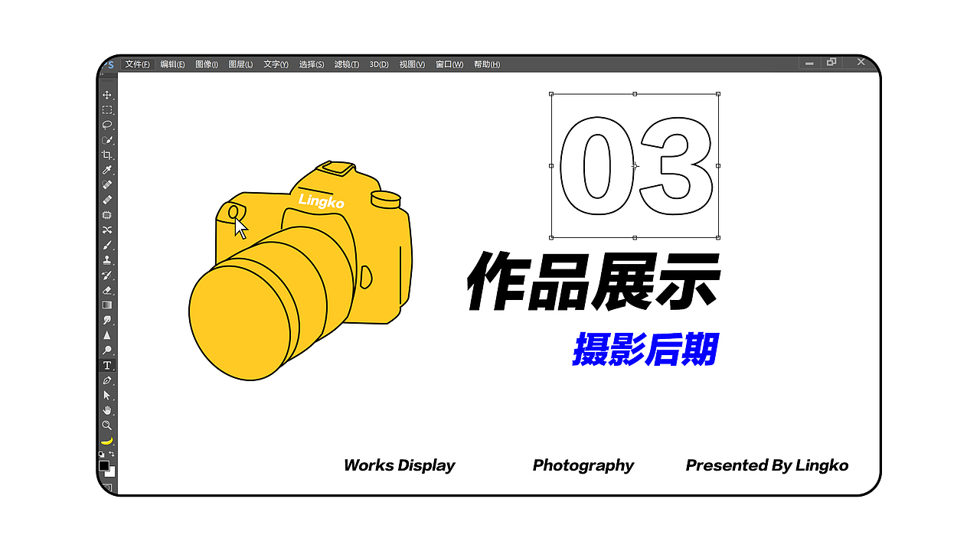Viewport: 980px width, 551px height.
Task: Select the Clone Stamp tool
Action: 107,257
